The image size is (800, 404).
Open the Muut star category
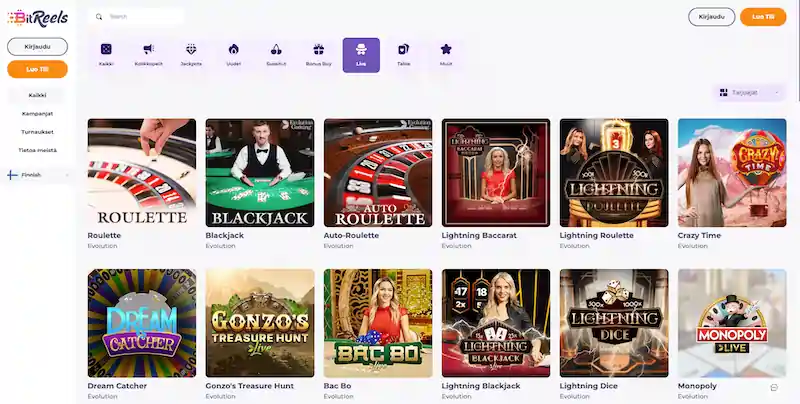tap(446, 55)
